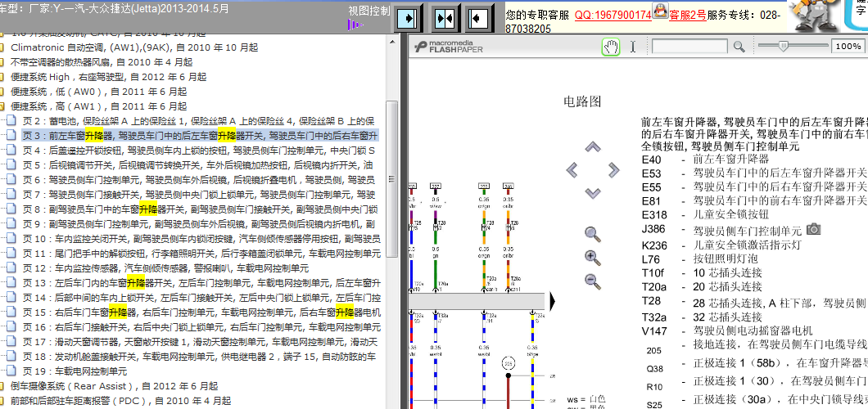Expand Climatronic 自动空调 tree node

point(134,47)
